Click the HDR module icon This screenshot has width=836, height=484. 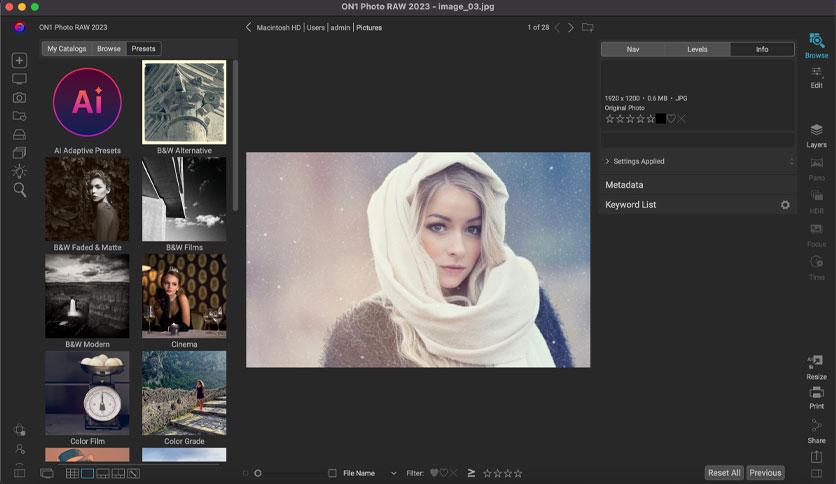tap(816, 196)
